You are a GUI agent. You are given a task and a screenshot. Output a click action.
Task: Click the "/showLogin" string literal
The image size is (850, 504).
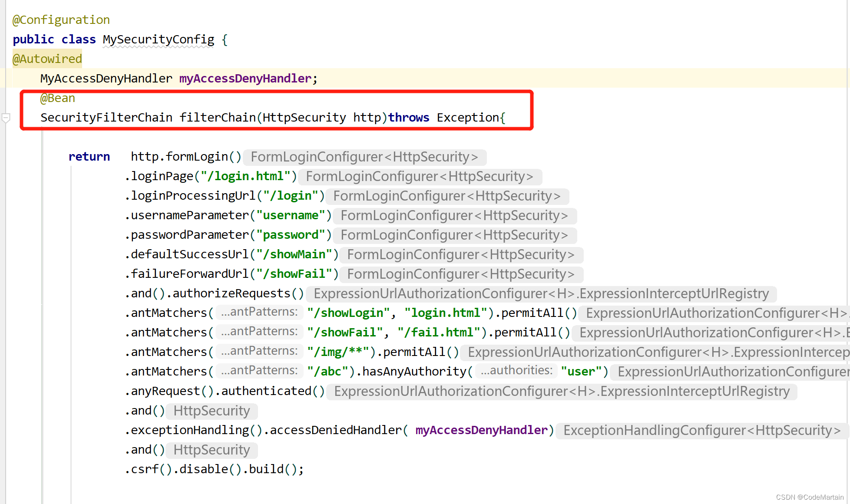point(348,313)
